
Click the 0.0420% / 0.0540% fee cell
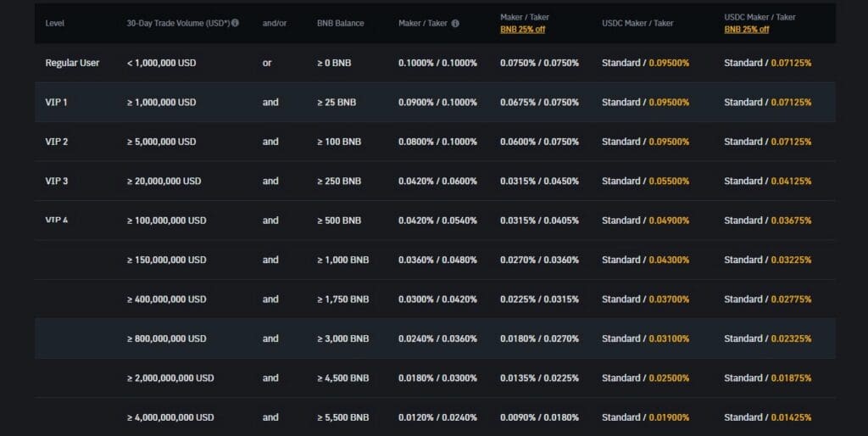(x=437, y=221)
